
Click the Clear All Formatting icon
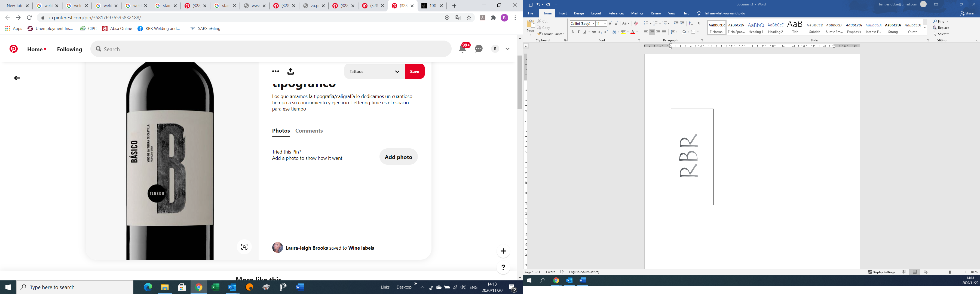pos(636,24)
